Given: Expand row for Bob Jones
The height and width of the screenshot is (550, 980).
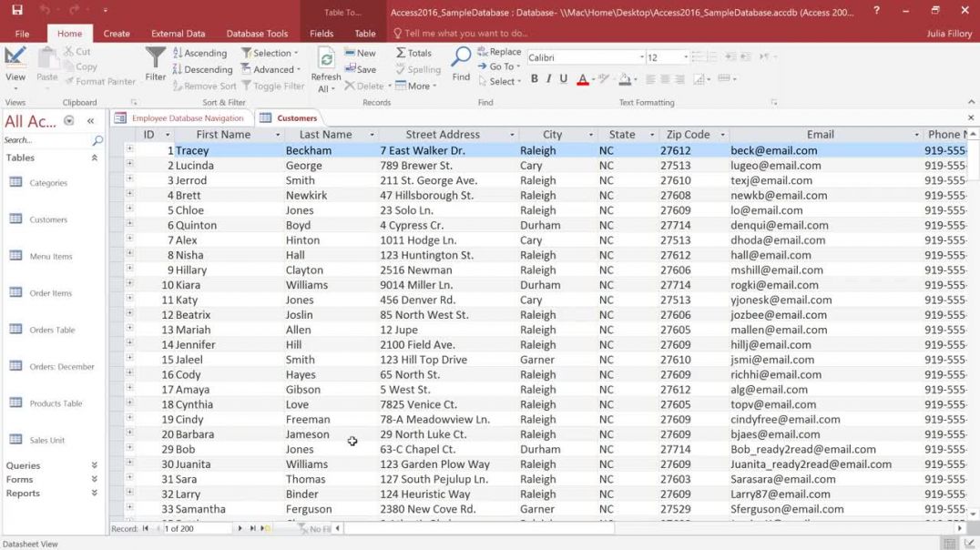Looking at the screenshot, I should 129,447.
